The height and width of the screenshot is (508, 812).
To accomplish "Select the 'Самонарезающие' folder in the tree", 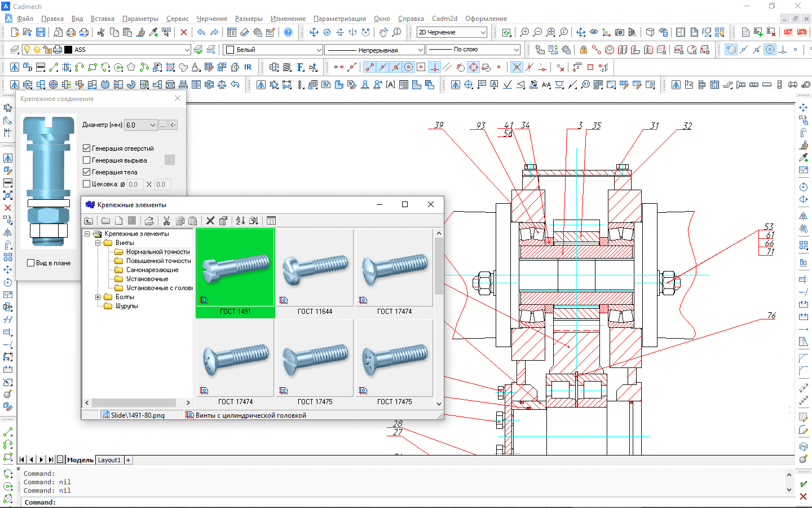I will (152, 270).
